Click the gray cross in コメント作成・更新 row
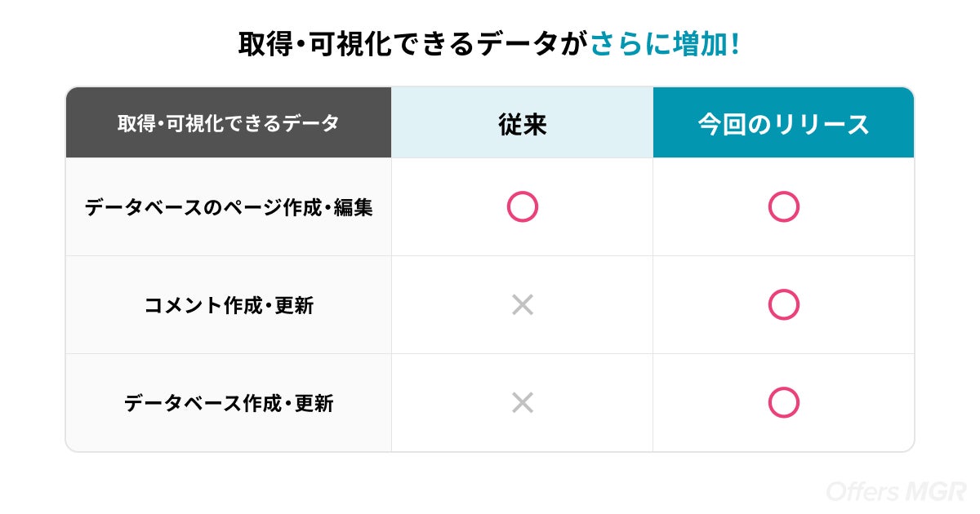This screenshot has width=980, height=514. (x=523, y=305)
